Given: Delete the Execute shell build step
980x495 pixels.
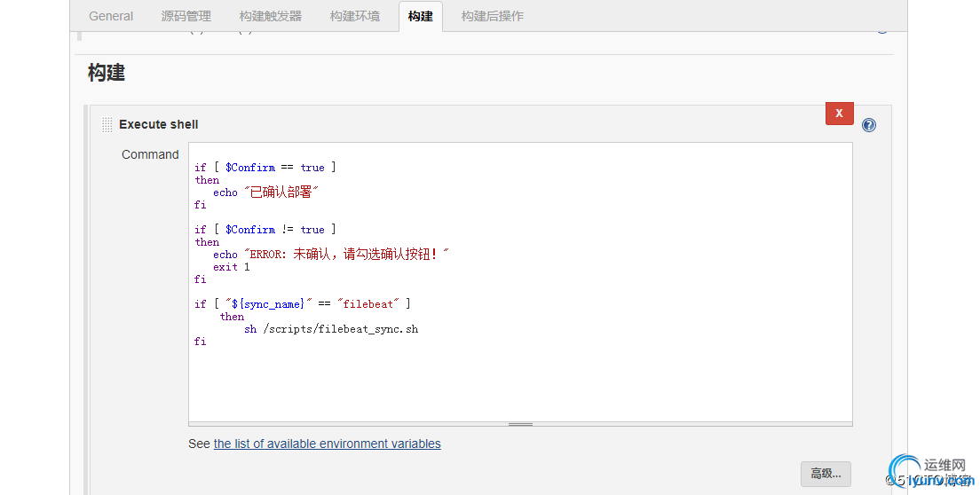Looking at the screenshot, I should (x=839, y=113).
